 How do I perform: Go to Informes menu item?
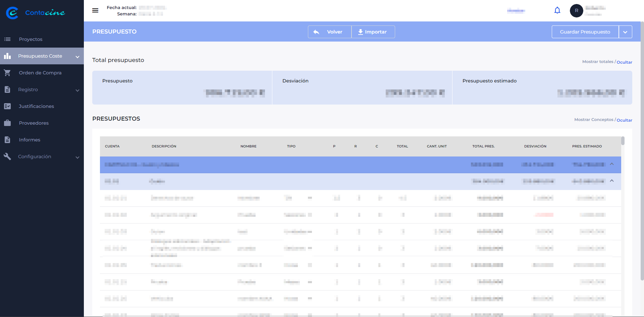point(30,140)
